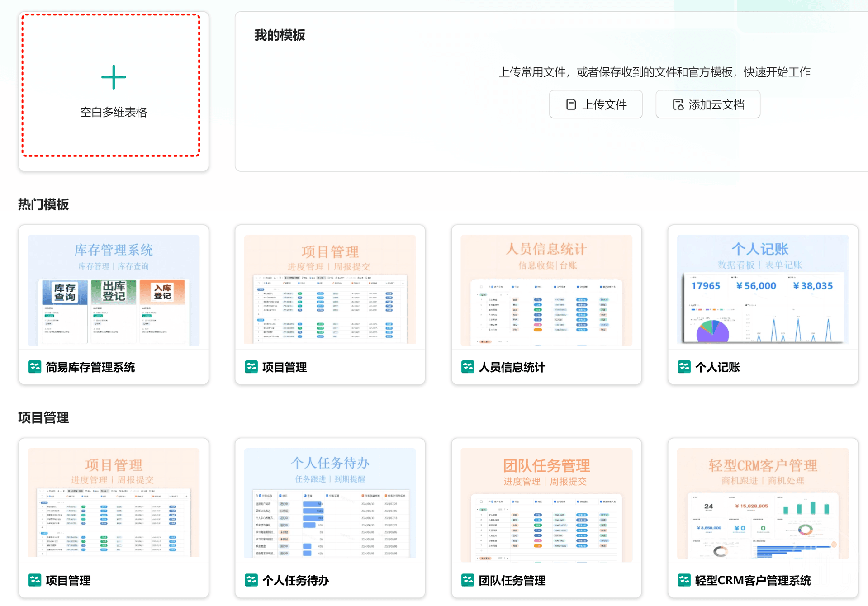868x606 pixels.
Task: Click the cloud document icon in 添加云文档
Action: [678, 104]
